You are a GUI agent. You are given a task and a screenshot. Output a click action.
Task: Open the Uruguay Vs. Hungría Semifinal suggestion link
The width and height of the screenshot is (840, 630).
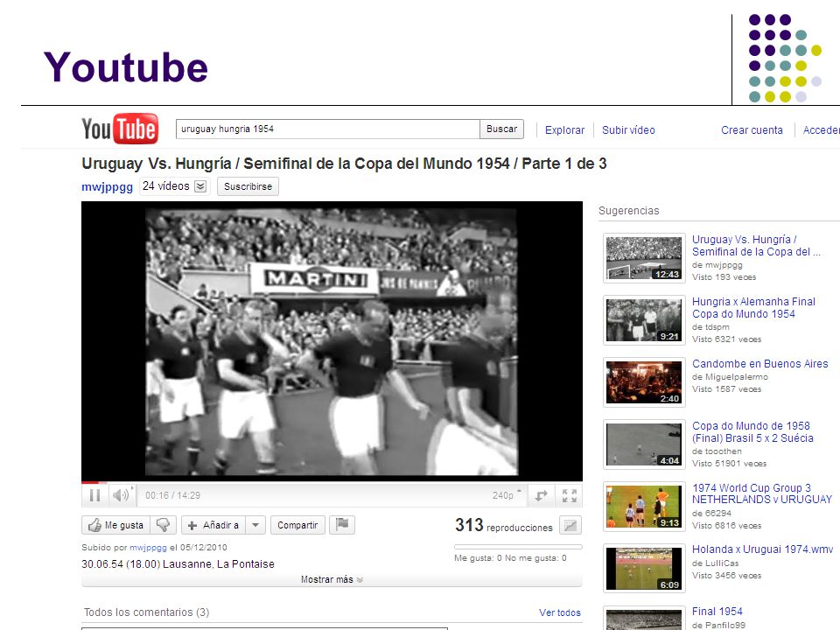(x=756, y=245)
